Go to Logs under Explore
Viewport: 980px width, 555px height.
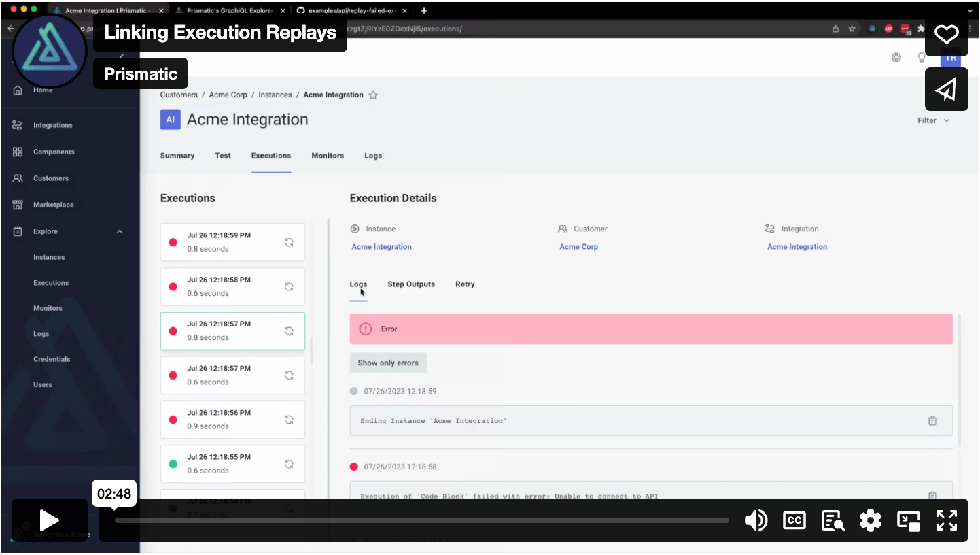(41, 334)
